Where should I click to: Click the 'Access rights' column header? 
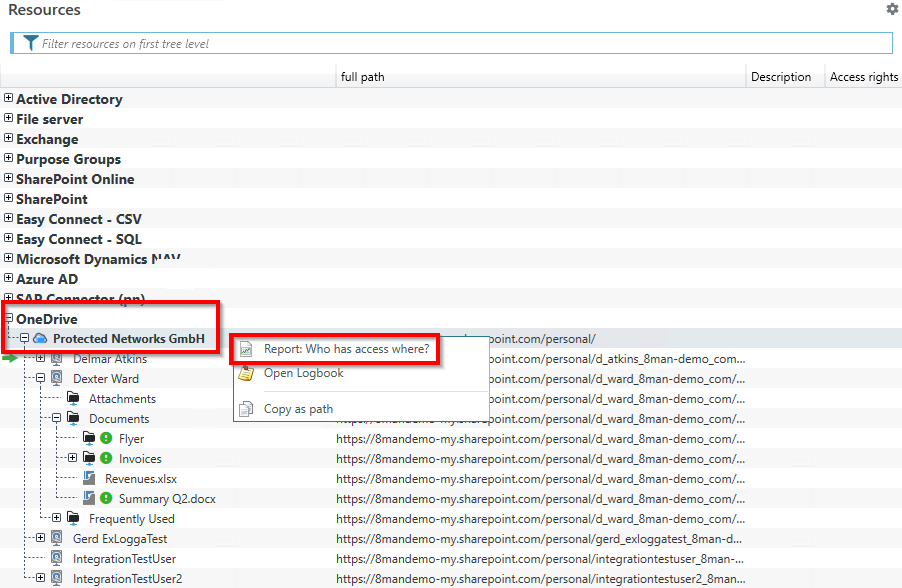pyautogui.click(x=863, y=77)
